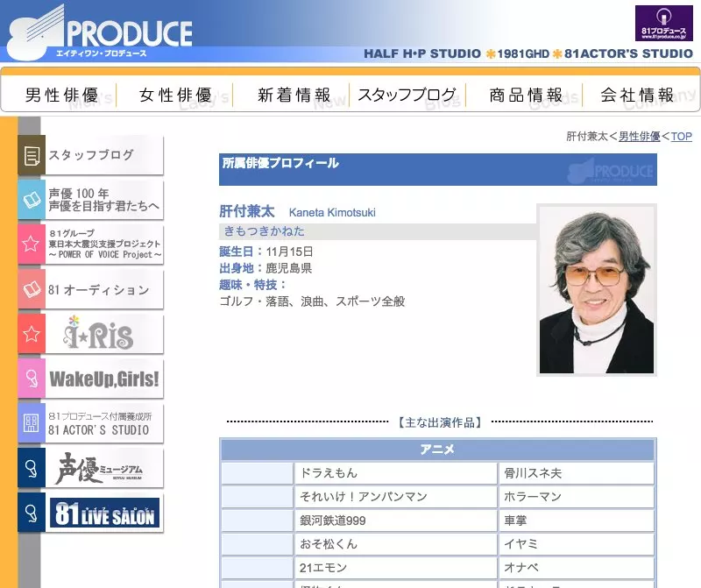701x588 pixels.
Task: Click the 81 PRODUCE logo
Action: click(x=101, y=32)
